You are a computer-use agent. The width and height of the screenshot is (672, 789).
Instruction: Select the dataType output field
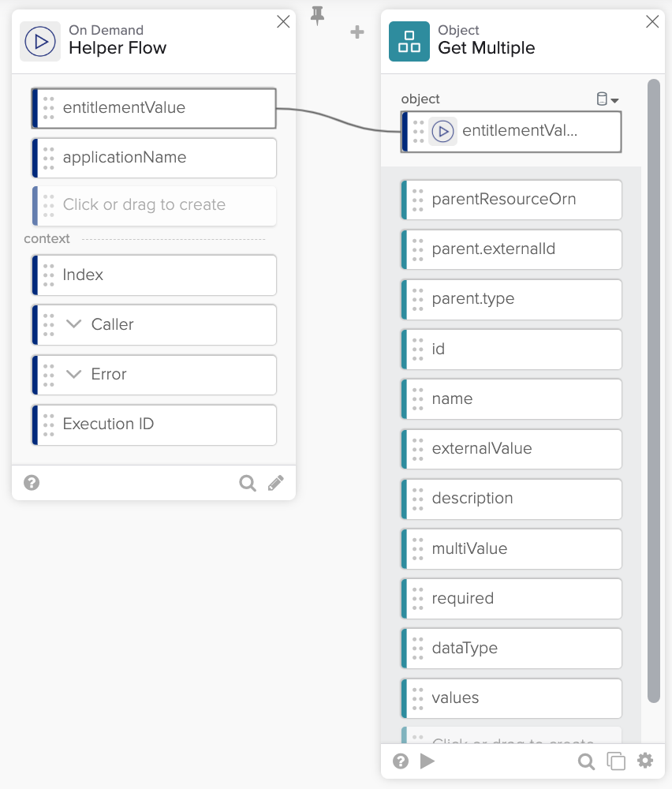(511, 648)
